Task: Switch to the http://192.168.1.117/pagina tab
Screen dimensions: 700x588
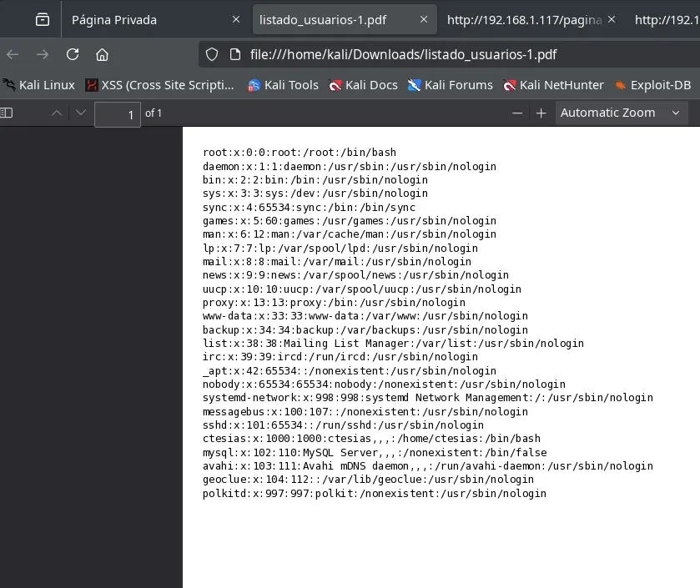Action: point(524,20)
